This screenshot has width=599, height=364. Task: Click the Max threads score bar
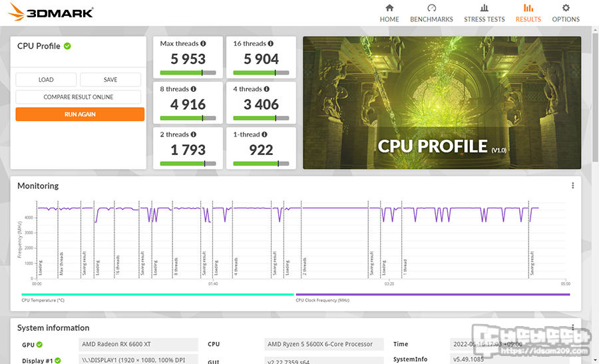click(x=188, y=73)
